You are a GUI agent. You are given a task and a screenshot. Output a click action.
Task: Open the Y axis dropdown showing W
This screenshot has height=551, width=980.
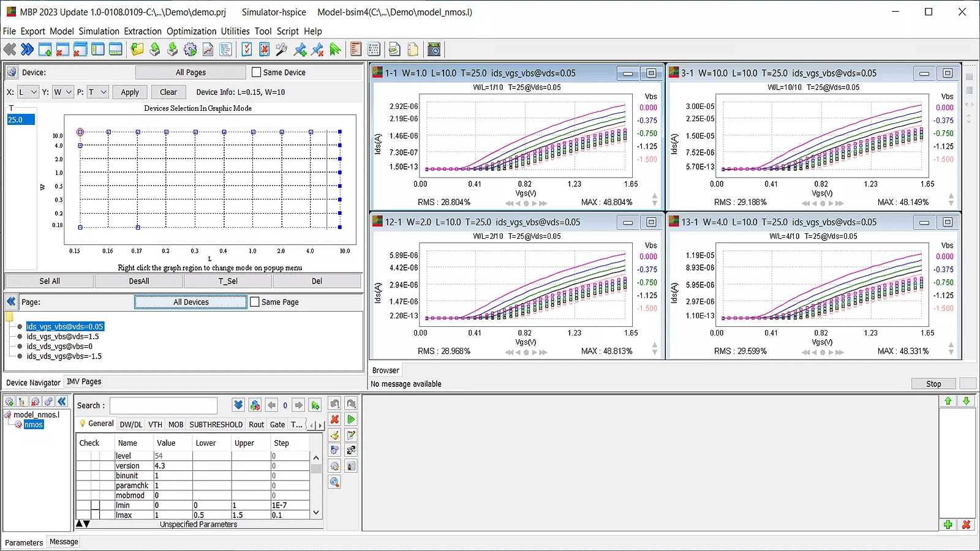tap(64, 92)
